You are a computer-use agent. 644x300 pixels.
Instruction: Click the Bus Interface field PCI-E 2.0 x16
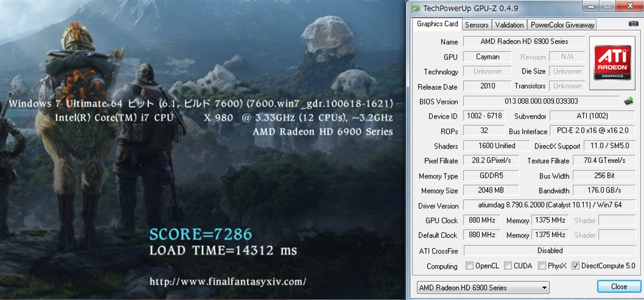coord(592,131)
